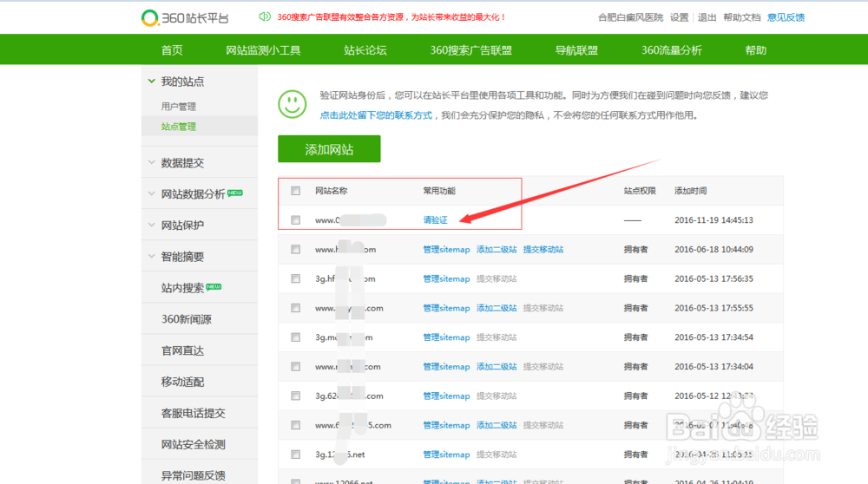The width and height of the screenshot is (868, 484).
Task: Click the 请验证 verify link
Action: point(435,220)
